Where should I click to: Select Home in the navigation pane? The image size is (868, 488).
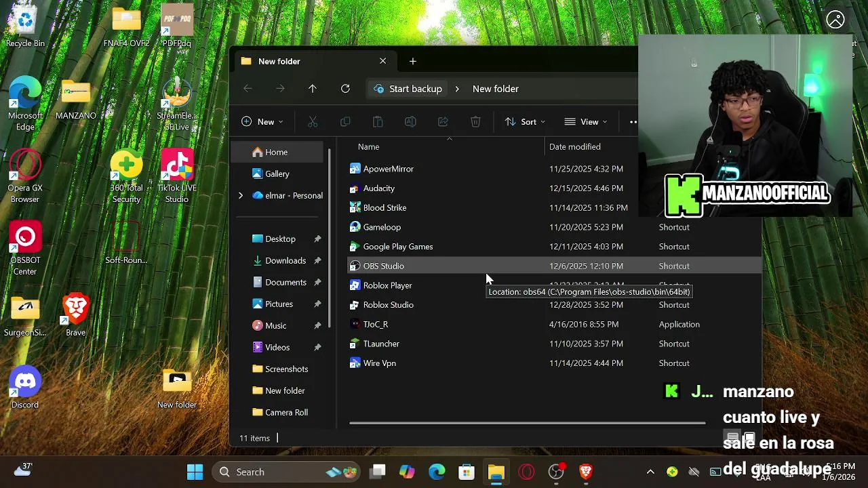(x=278, y=152)
